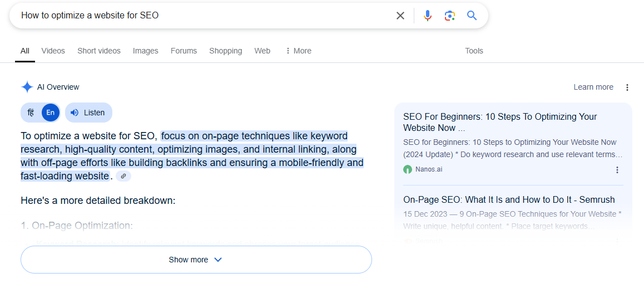
Task: Open AI Overview three-dot options menu
Action: [x=627, y=87]
